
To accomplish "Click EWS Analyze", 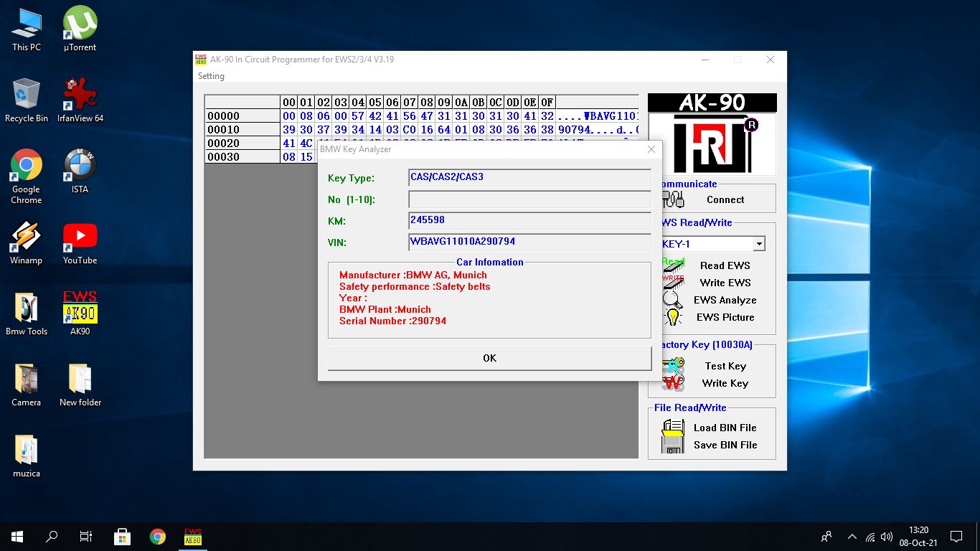I will click(x=725, y=300).
